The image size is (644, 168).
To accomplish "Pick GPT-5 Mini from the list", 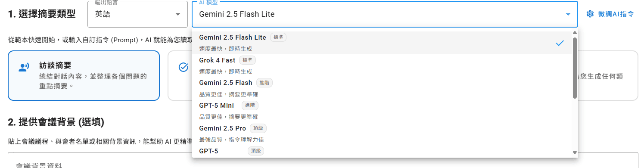I will [x=382, y=111].
